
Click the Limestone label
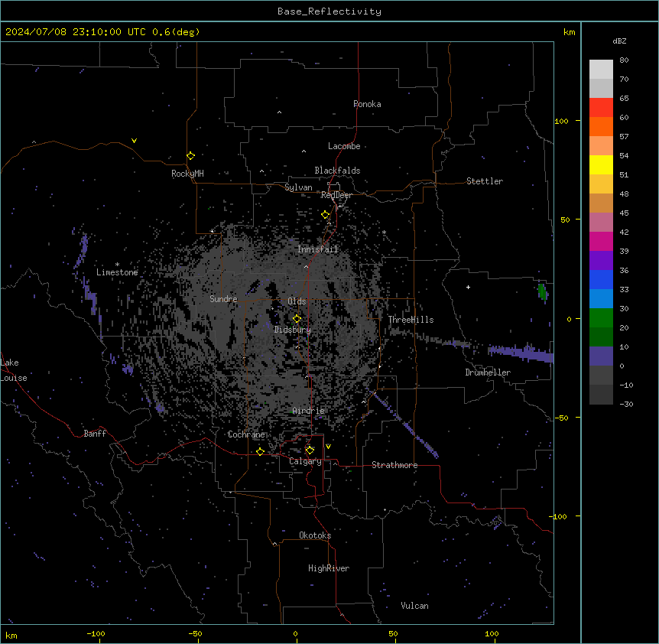coord(117,272)
